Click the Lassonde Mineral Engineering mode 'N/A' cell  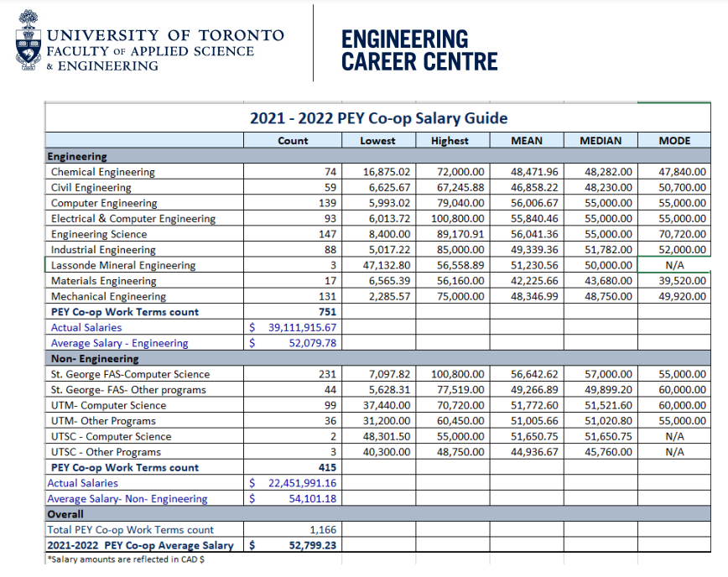click(x=674, y=265)
